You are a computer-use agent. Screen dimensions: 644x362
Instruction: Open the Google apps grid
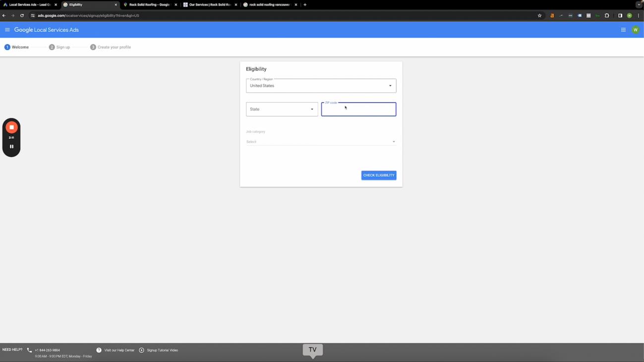point(623,30)
